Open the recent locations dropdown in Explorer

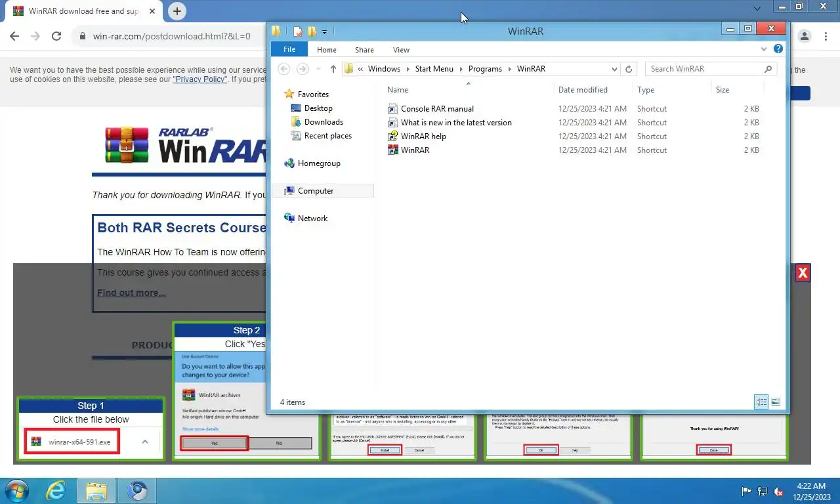[319, 69]
